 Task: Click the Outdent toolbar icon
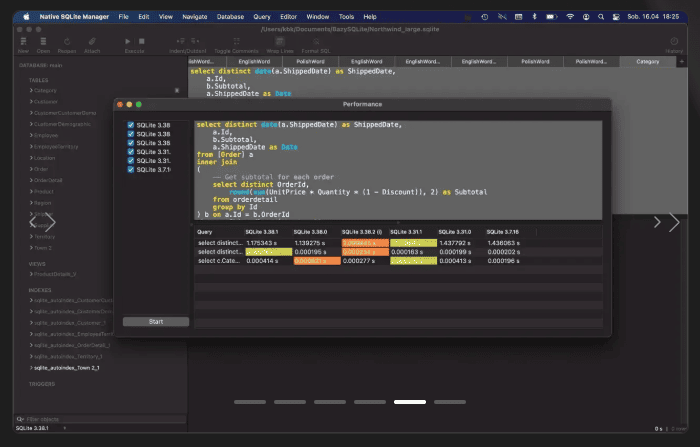[195, 42]
